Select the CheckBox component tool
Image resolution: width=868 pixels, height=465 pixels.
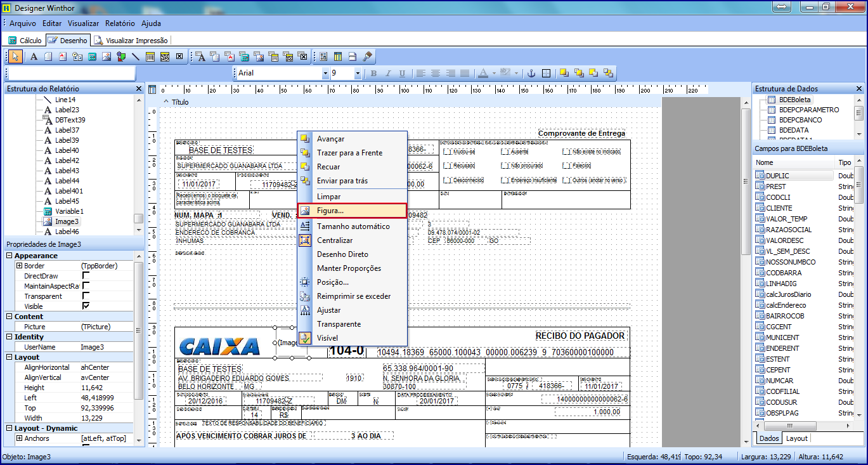(179, 56)
